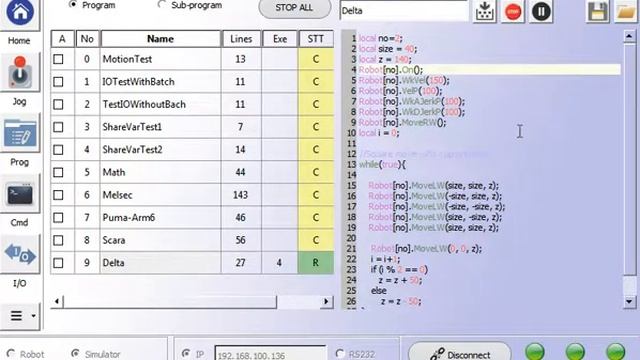Check the Scara row checkbox
Image resolution: width=640 pixels, height=360 pixels.
58,240
